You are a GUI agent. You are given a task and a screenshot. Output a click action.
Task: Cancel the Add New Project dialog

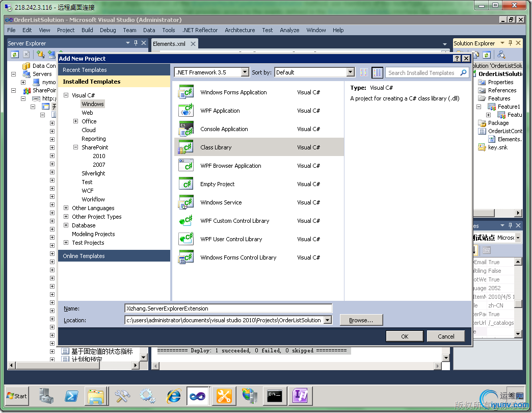(446, 337)
